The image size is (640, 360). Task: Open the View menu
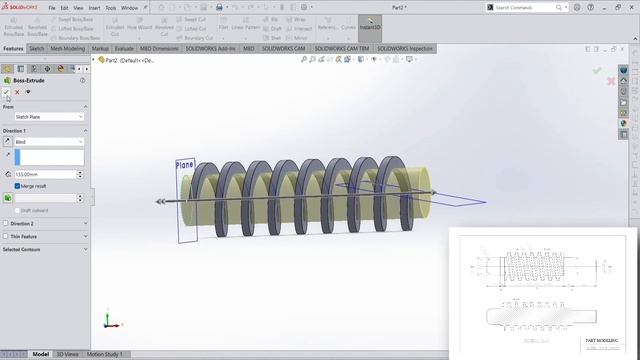coord(78,8)
